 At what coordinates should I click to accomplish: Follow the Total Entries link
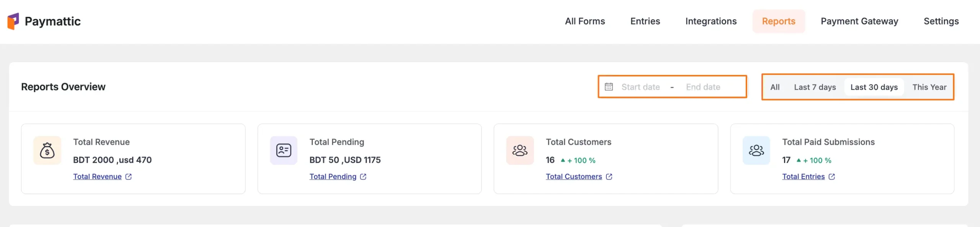click(x=803, y=177)
